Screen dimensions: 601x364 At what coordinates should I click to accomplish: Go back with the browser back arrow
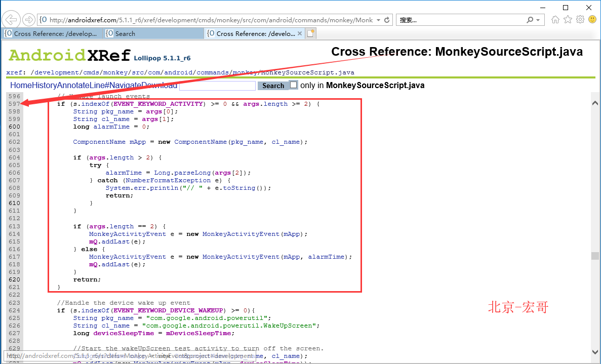pos(11,20)
